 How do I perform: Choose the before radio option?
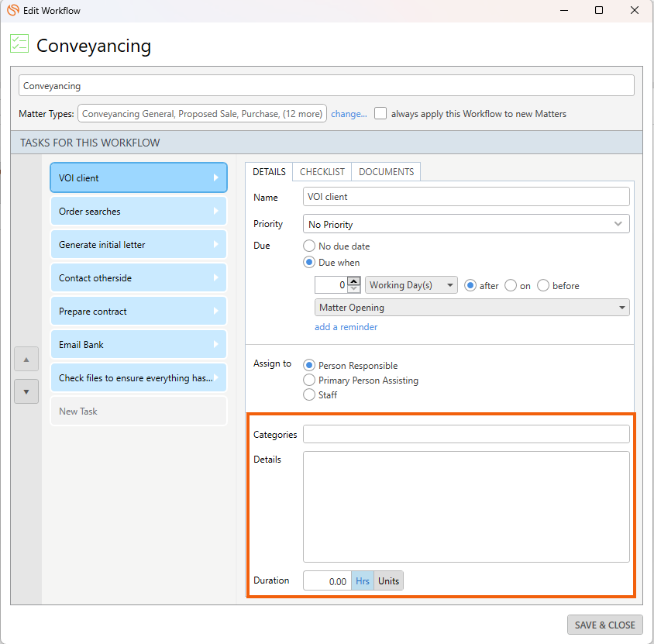pos(543,285)
